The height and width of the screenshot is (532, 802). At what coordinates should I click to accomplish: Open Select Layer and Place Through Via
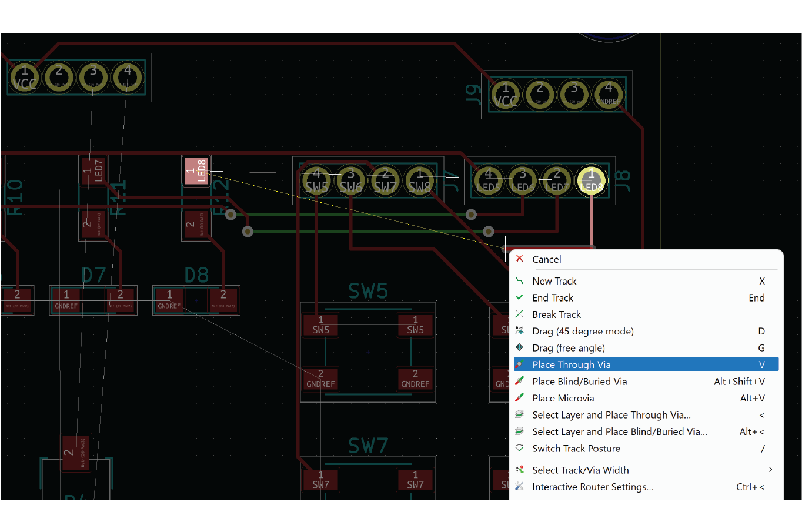(646, 415)
